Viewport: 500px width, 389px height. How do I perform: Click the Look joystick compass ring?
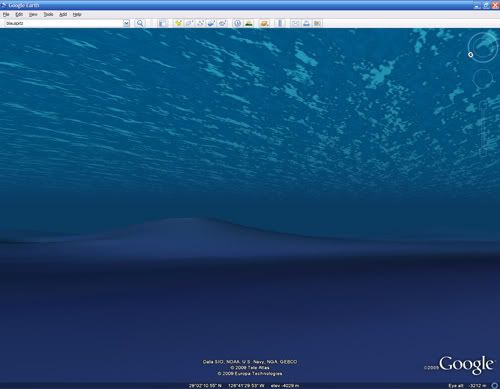[482, 47]
